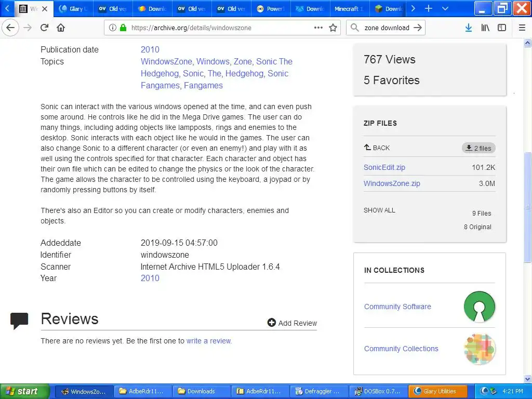The height and width of the screenshot is (399, 532).
Task: Open a new tab with plus
Action: pos(429,8)
